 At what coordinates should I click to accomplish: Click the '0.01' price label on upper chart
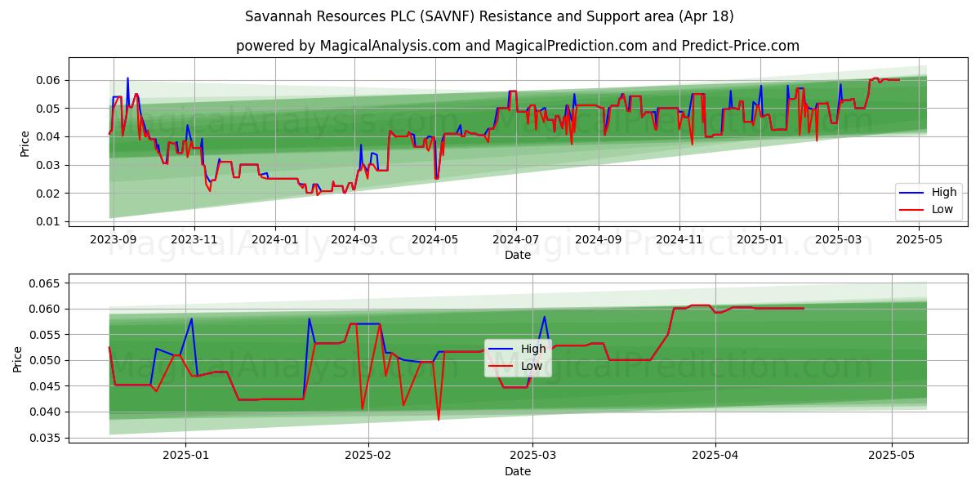[x=49, y=221]
